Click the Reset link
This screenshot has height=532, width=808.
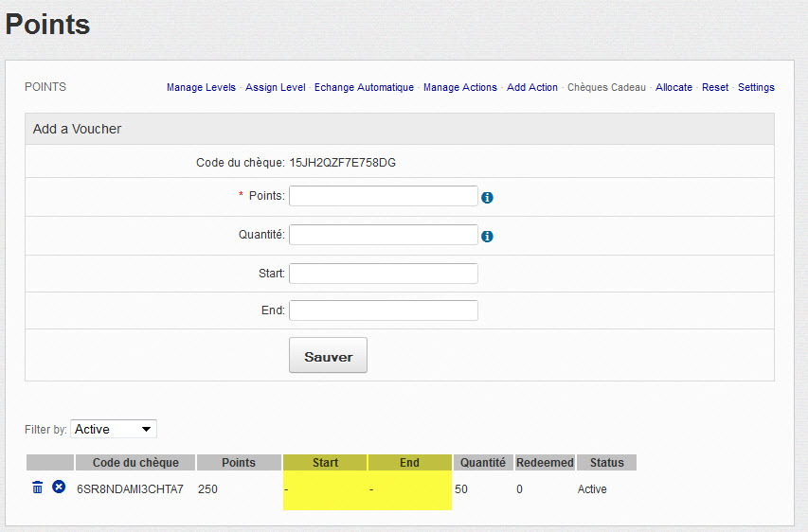[x=715, y=87]
